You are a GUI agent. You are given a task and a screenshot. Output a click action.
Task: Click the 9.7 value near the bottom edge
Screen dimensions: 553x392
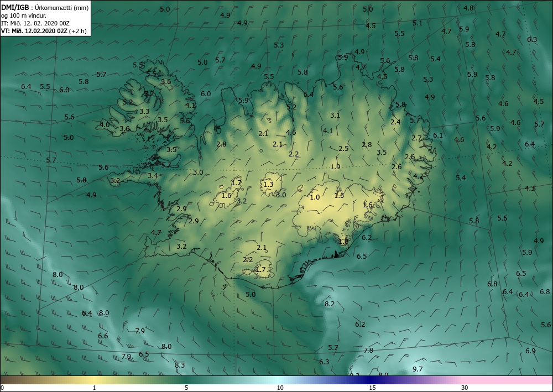pyautogui.click(x=417, y=369)
